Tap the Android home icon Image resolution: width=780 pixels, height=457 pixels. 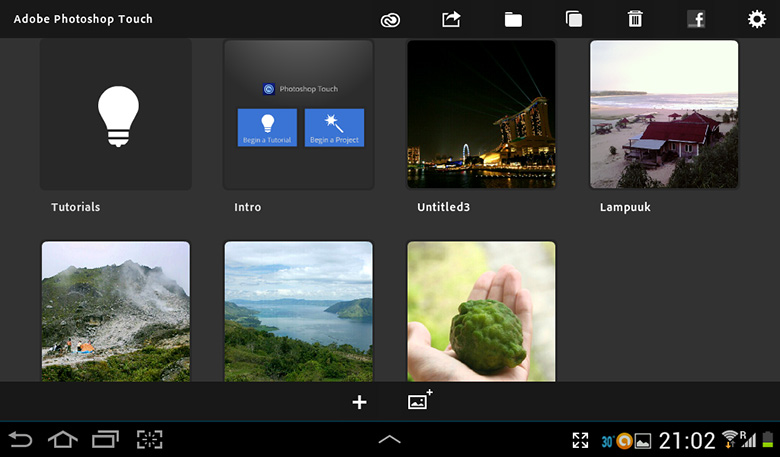click(x=63, y=440)
